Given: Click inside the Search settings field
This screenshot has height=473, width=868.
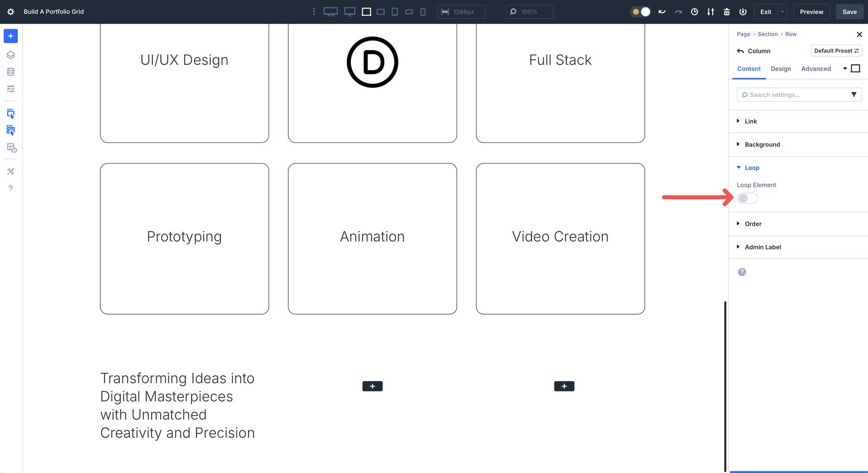Looking at the screenshot, I should coord(791,95).
